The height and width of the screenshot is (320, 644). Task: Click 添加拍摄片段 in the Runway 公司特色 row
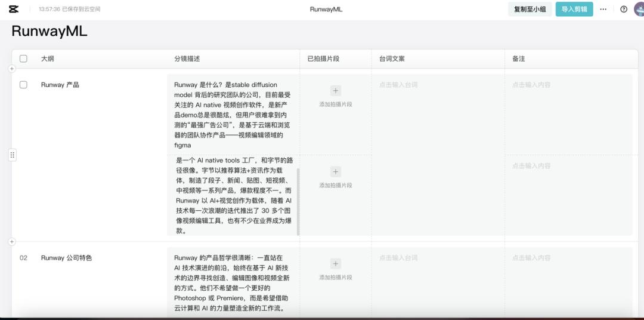tap(336, 278)
